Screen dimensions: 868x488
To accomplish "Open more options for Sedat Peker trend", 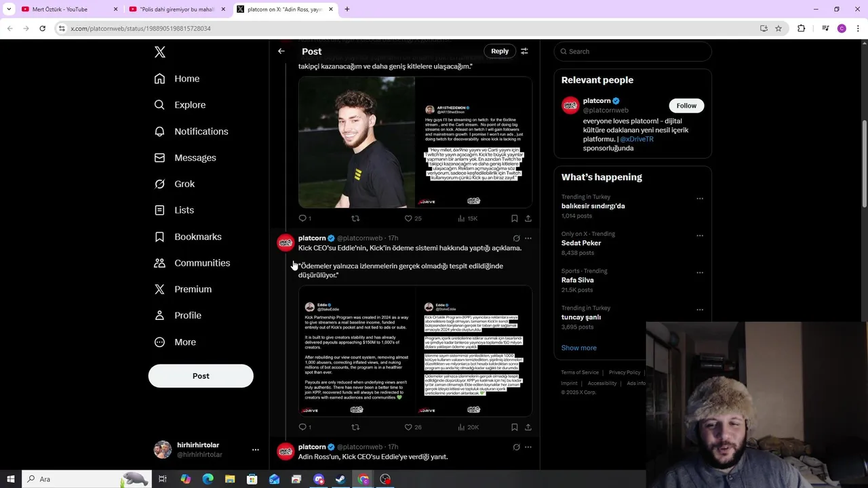I will [700, 236].
